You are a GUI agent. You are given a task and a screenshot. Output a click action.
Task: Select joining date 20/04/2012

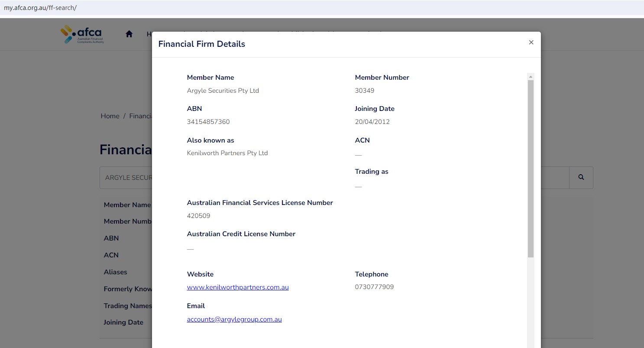coord(372,122)
